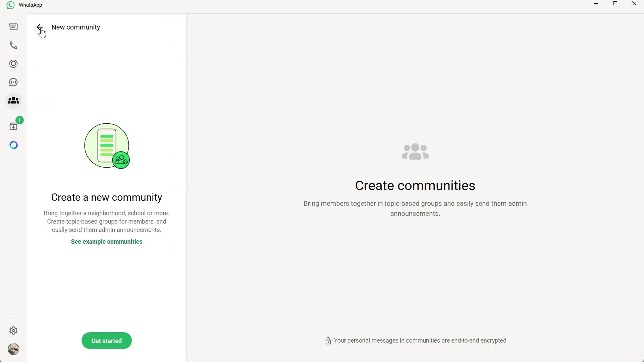This screenshot has height=362, width=644.
Task: Click the Get started button
Action: [106, 341]
